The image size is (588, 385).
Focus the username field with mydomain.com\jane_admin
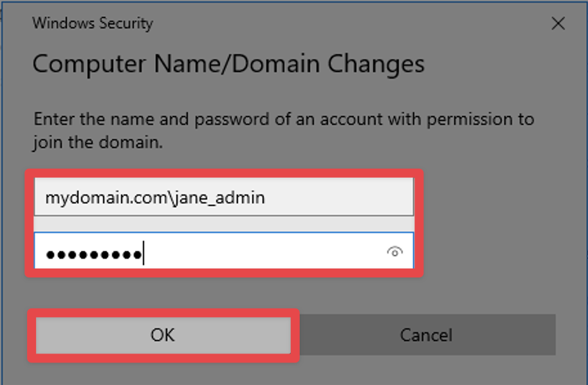[223, 198]
